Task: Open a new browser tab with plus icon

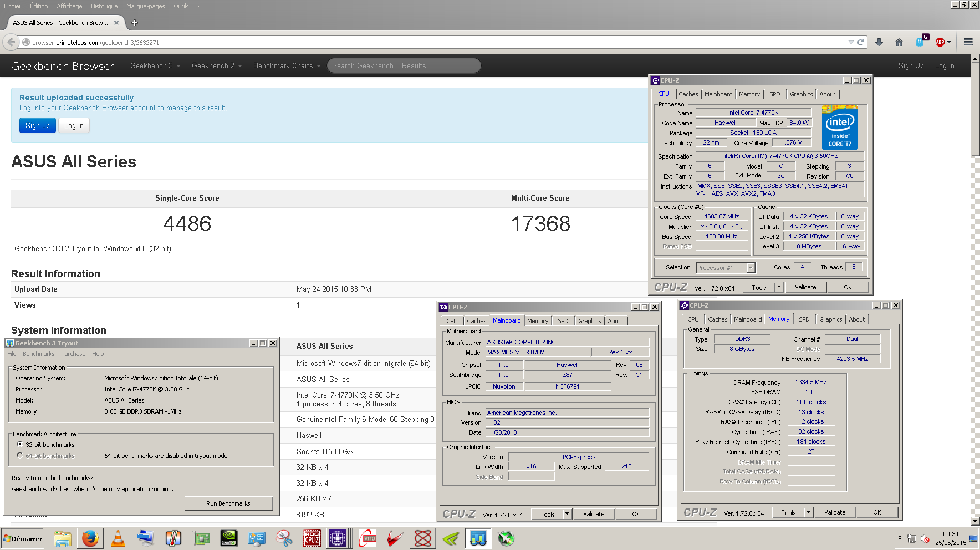Action: click(135, 23)
